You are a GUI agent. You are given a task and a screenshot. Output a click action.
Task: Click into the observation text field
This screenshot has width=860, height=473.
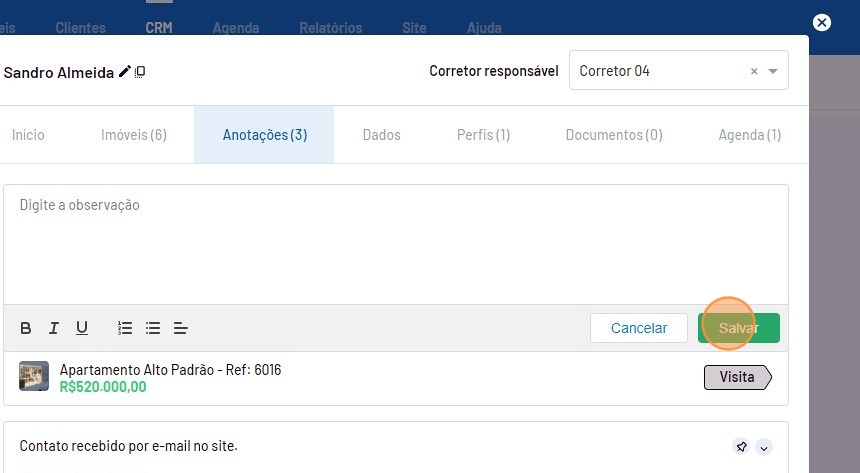tap(395, 245)
